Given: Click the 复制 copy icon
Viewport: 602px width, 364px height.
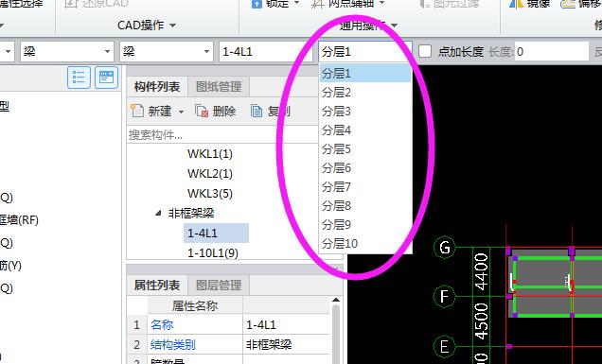Looking at the screenshot, I should pos(257,112).
